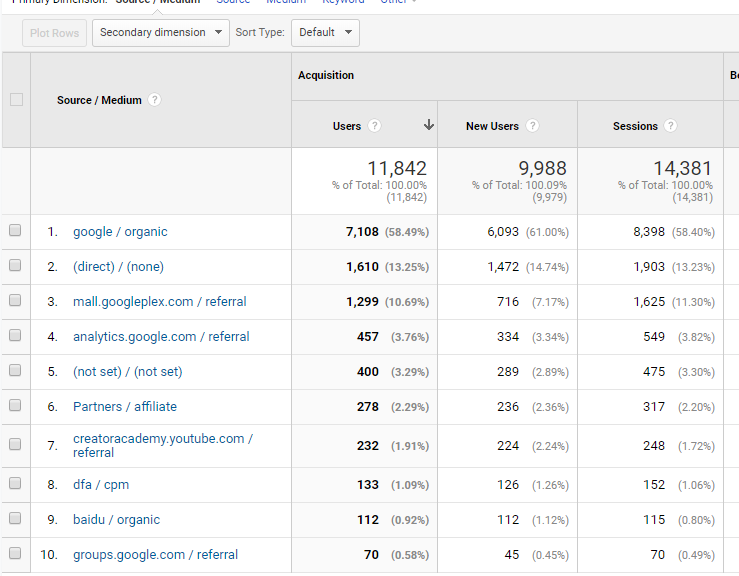Click users value 1,299 for mall.googleplex.com
Image resolution: width=739 pixels, height=576 pixels.
(x=362, y=302)
